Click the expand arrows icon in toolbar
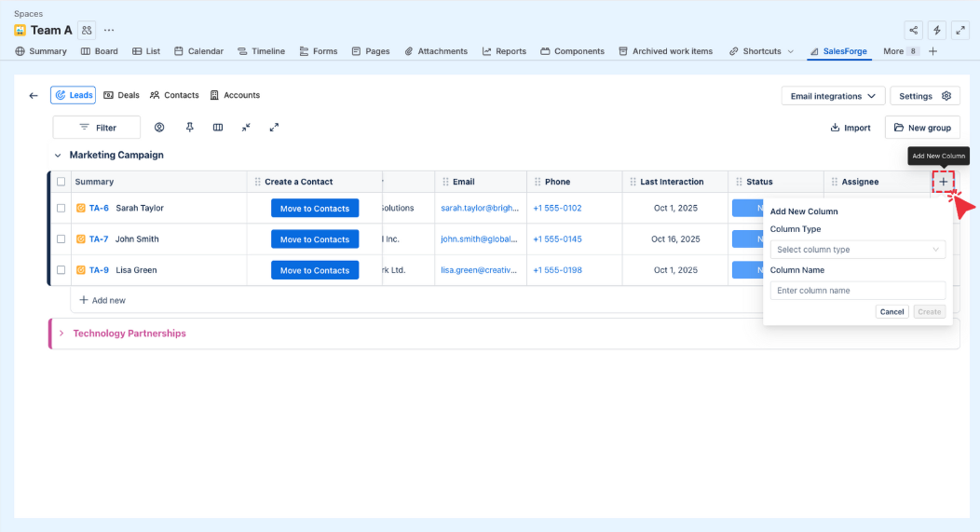 [275, 128]
